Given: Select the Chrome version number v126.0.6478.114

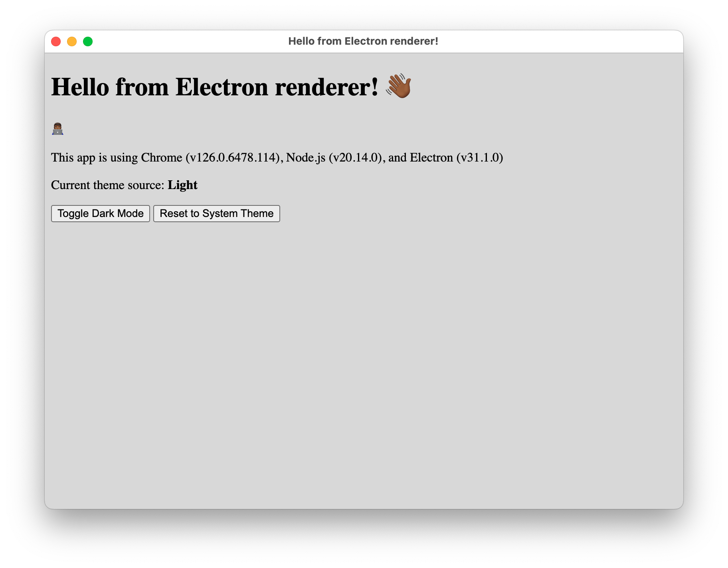Looking at the screenshot, I should [233, 158].
